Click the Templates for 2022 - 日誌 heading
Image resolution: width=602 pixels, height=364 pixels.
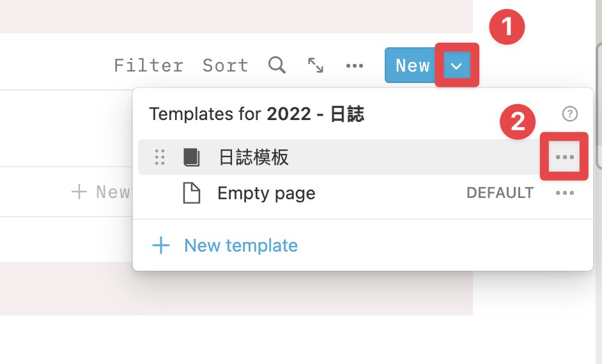(256, 114)
